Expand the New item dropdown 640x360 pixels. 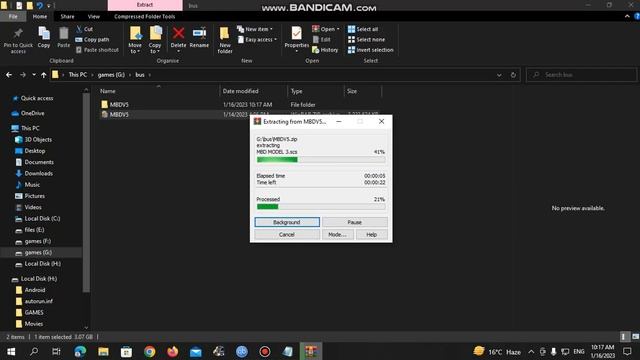(x=255, y=29)
